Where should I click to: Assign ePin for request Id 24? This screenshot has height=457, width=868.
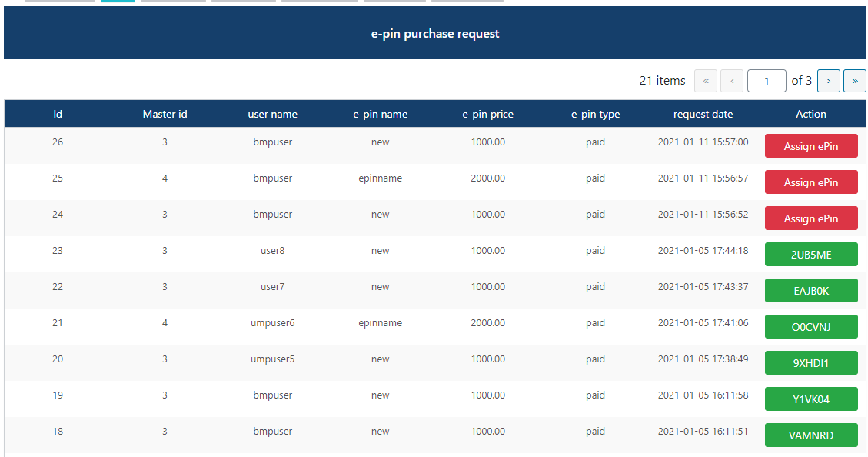811,218
